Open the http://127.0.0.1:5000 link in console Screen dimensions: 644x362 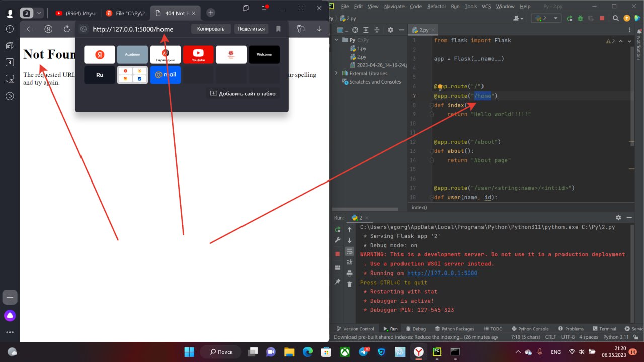442,273
